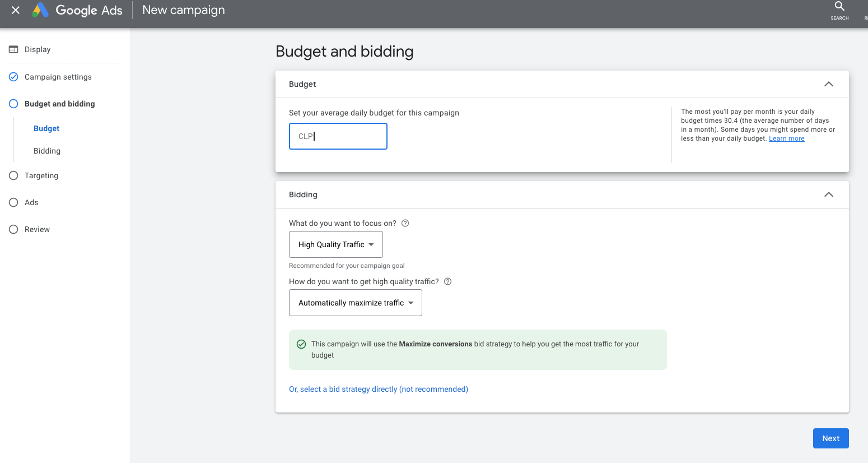Click the Google Ads logo

(x=40, y=10)
